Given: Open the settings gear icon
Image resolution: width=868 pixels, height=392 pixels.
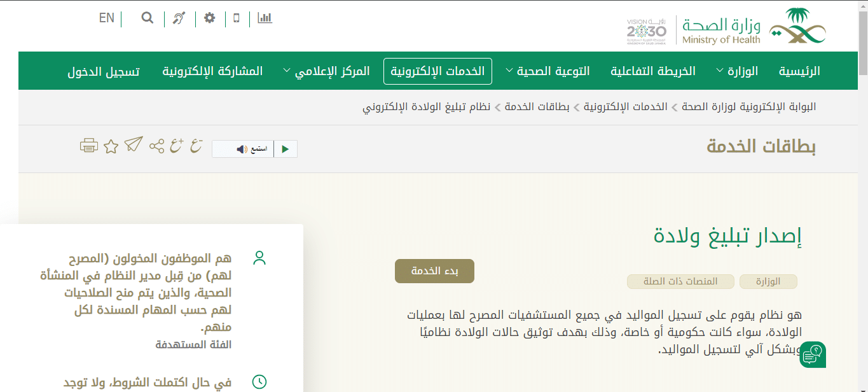Looking at the screenshot, I should (210, 18).
